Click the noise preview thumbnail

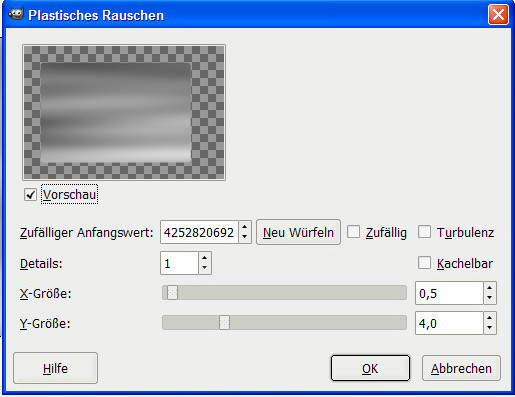[124, 113]
